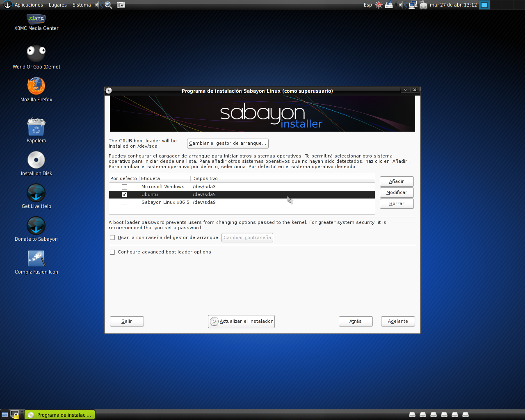Image resolution: width=525 pixels, height=420 pixels.
Task: Click the screenshot camera icon in top panel
Action: click(x=121, y=5)
